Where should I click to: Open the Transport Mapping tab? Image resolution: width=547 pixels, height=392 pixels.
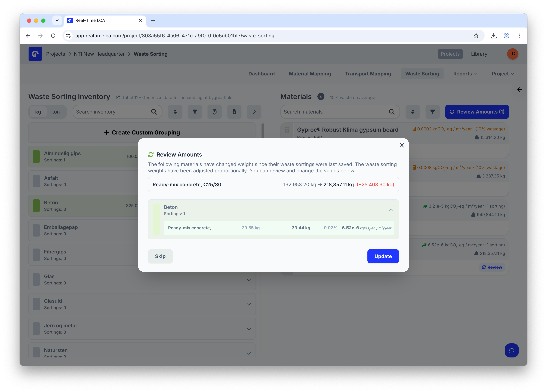(368, 74)
